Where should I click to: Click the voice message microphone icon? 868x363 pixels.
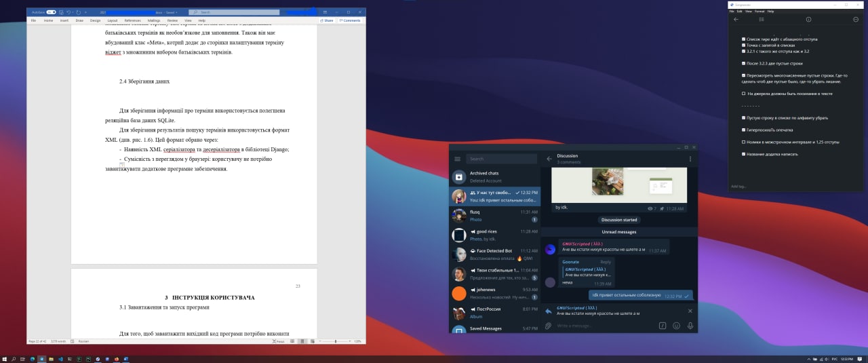point(690,326)
